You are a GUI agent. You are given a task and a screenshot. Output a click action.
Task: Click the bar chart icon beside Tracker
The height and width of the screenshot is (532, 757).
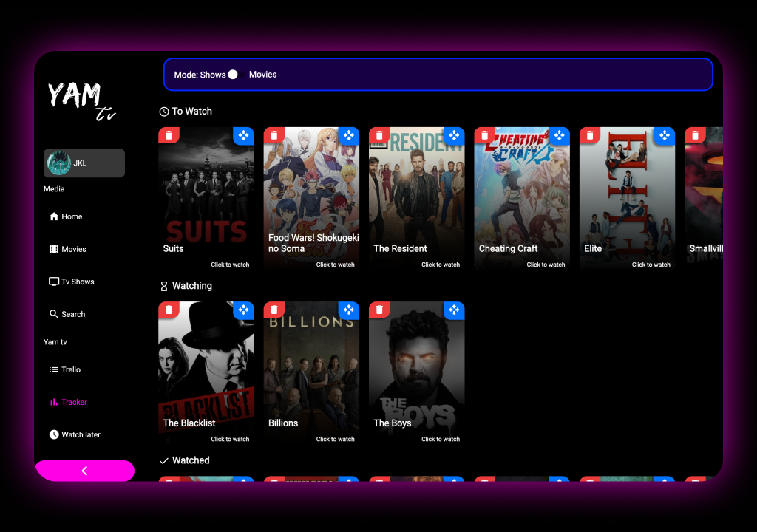54,402
